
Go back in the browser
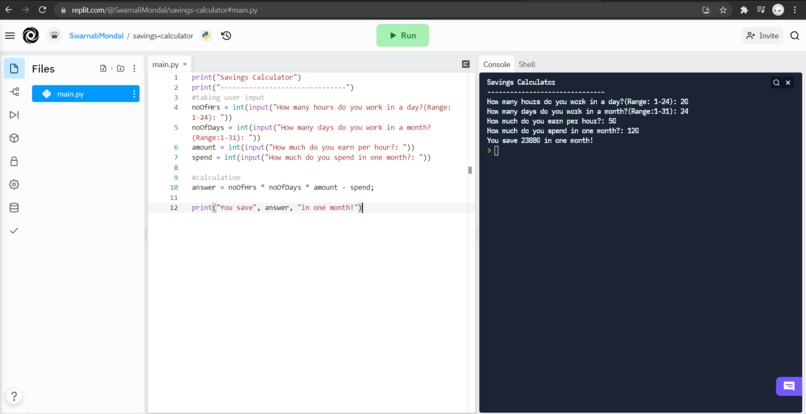click(9, 10)
